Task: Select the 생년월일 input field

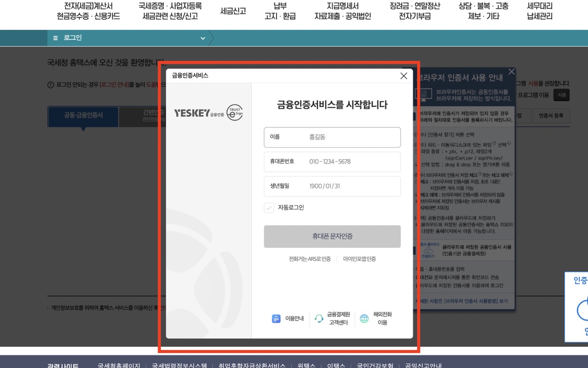Action: (x=332, y=186)
